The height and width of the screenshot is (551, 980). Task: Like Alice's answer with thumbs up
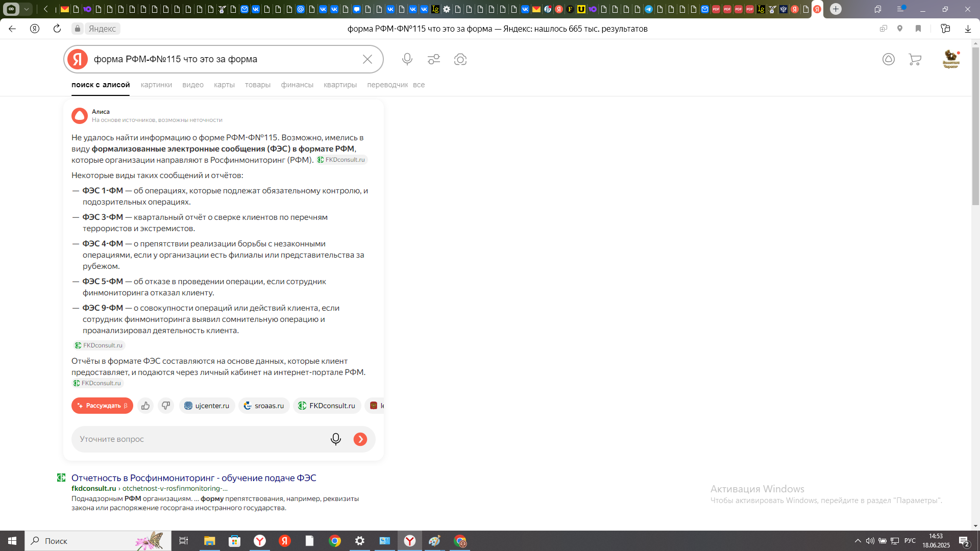145,406
